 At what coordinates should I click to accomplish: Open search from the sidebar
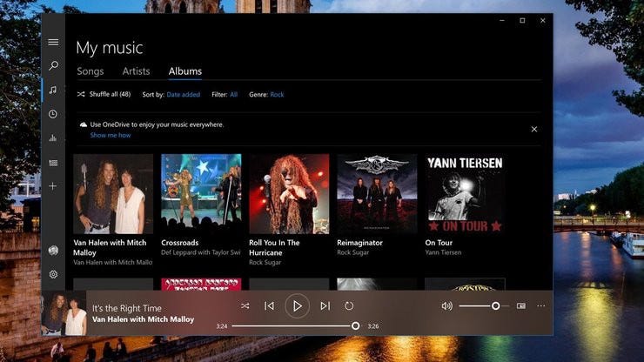point(53,65)
